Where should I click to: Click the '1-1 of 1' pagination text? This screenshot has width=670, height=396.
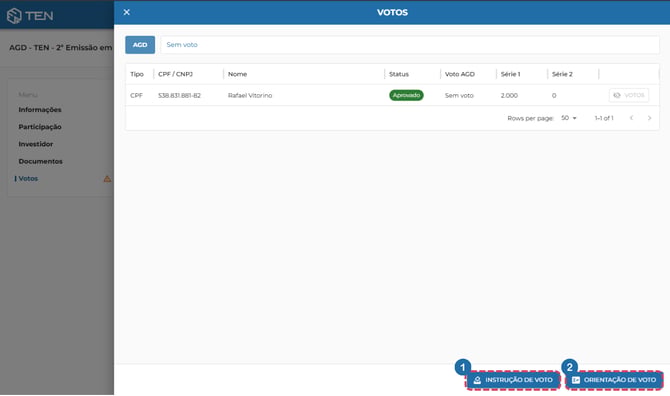pos(604,118)
